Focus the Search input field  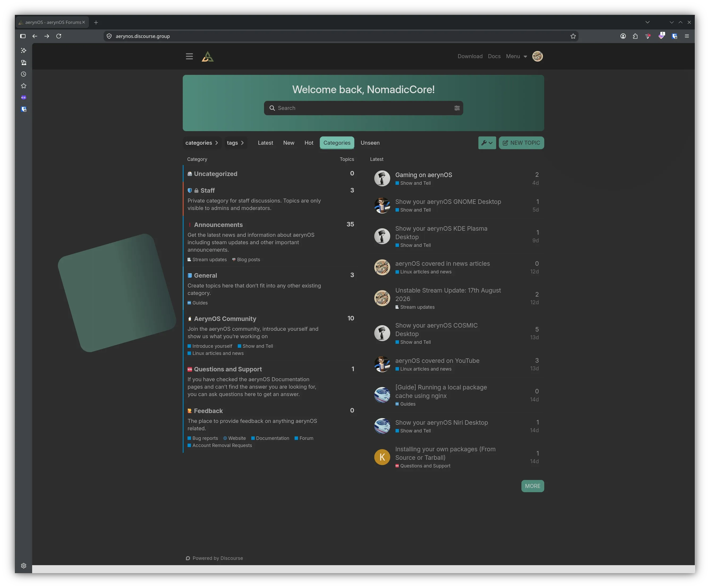363,108
